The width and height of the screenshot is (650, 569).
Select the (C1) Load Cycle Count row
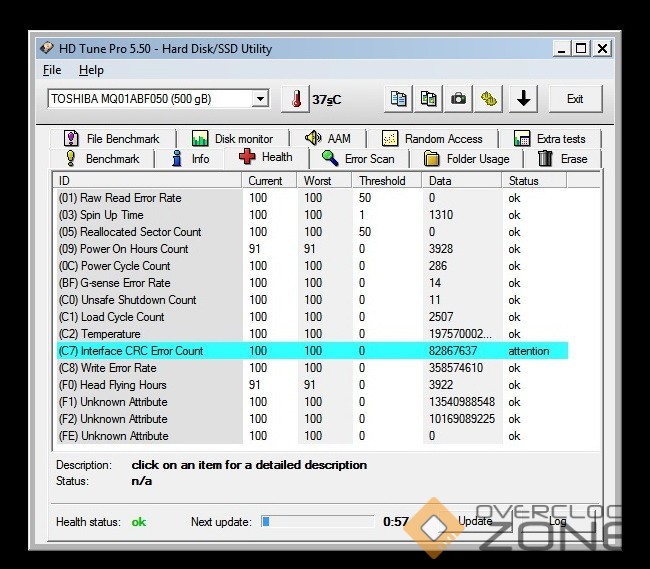(x=311, y=317)
